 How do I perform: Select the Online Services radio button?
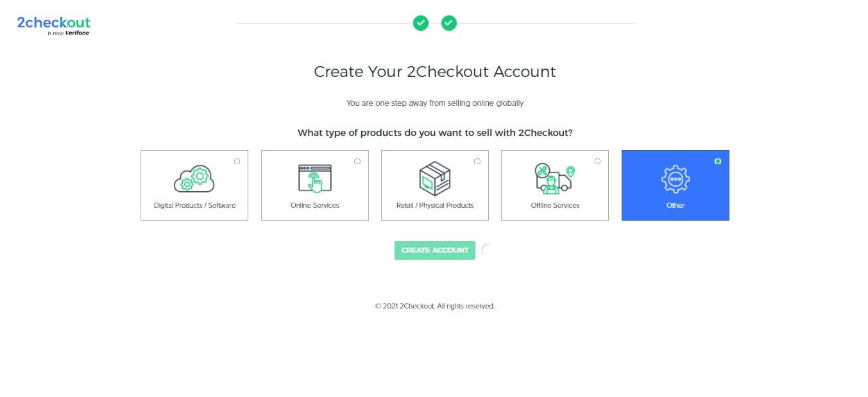point(357,161)
